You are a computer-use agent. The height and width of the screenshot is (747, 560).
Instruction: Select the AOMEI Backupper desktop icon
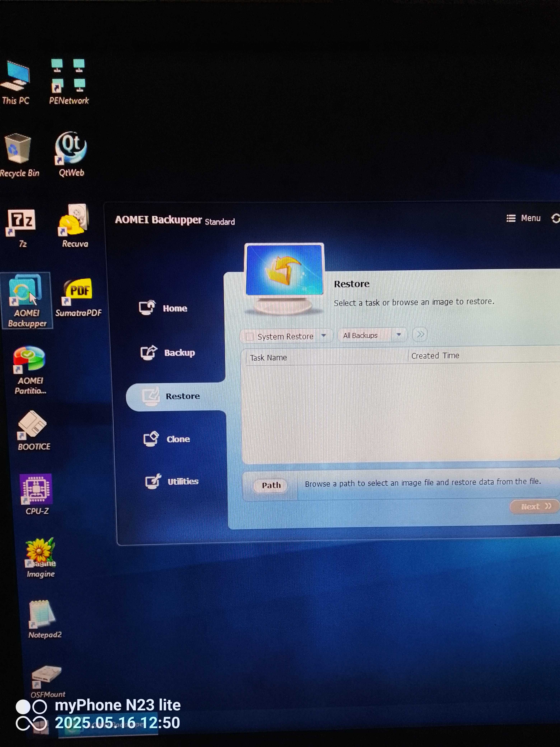pyautogui.click(x=27, y=301)
